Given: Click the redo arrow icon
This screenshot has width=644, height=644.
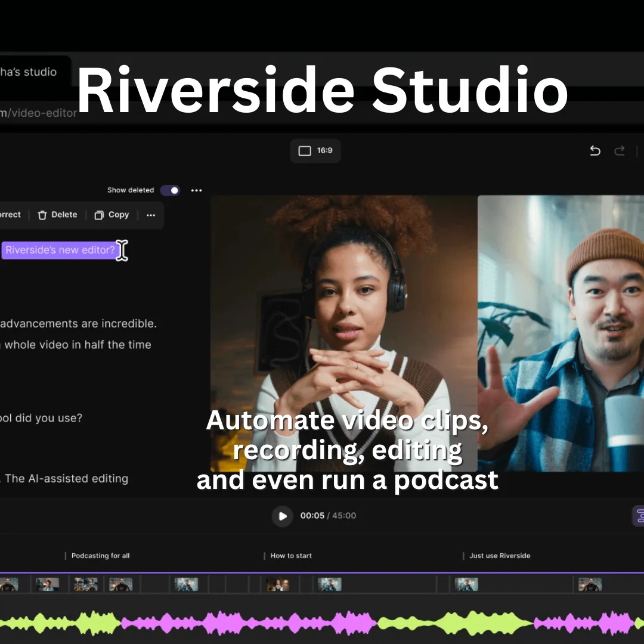Looking at the screenshot, I should (620, 151).
